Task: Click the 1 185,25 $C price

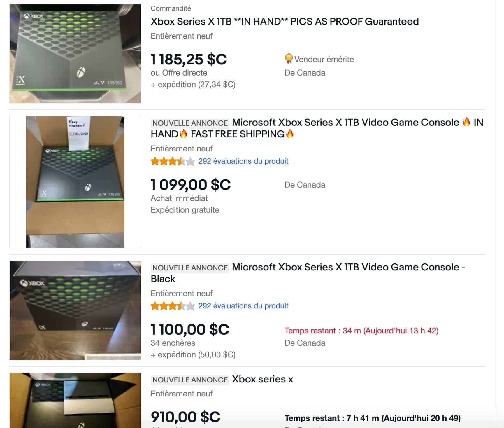Action: click(189, 59)
